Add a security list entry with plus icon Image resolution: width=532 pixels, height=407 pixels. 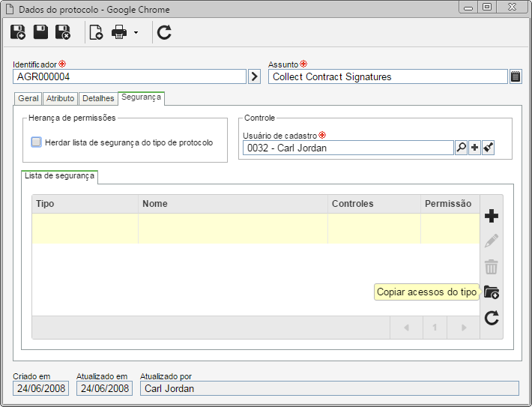pyautogui.click(x=492, y=216)
